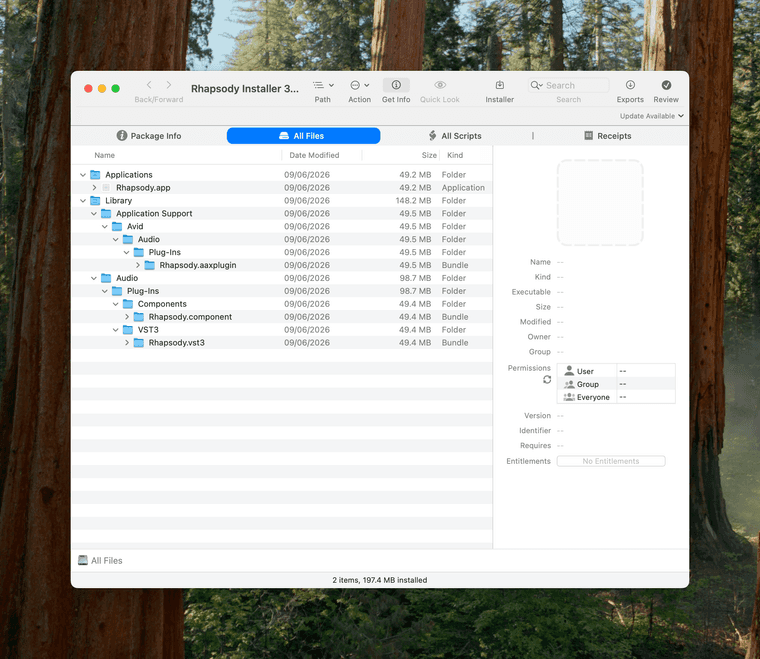Viewport: 760px width, 659px height.
Task: Open the Path list menu
Action: [x=323, y=85]
